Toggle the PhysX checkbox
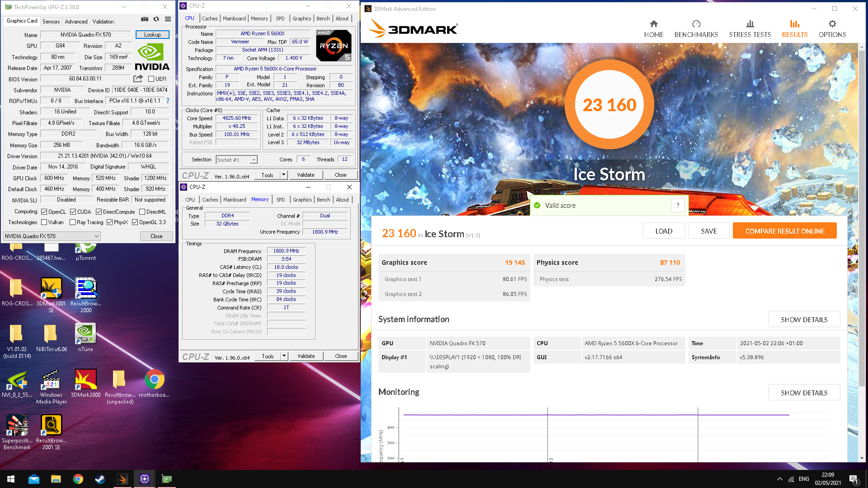The image size is (868, 488). (109, 222)
